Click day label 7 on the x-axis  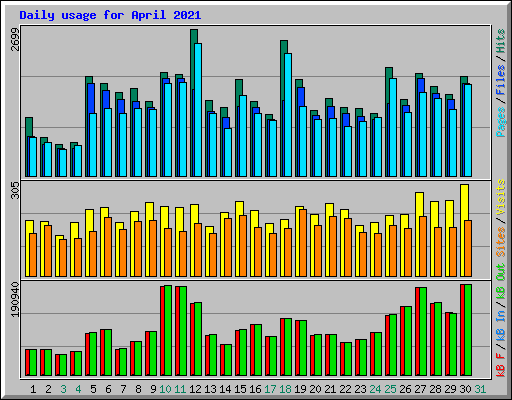[123, 389]
